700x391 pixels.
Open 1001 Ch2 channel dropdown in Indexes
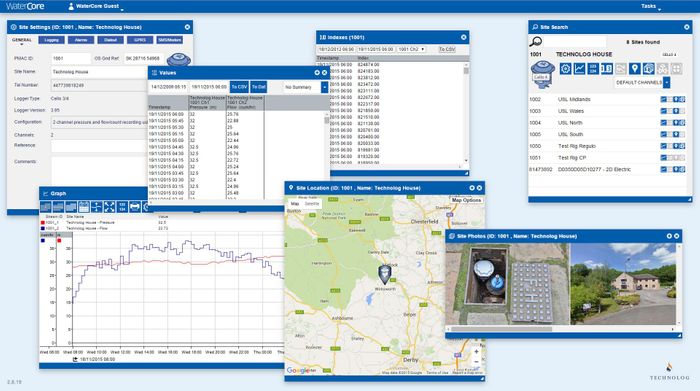pyautogui.click(x=411, y=49)
